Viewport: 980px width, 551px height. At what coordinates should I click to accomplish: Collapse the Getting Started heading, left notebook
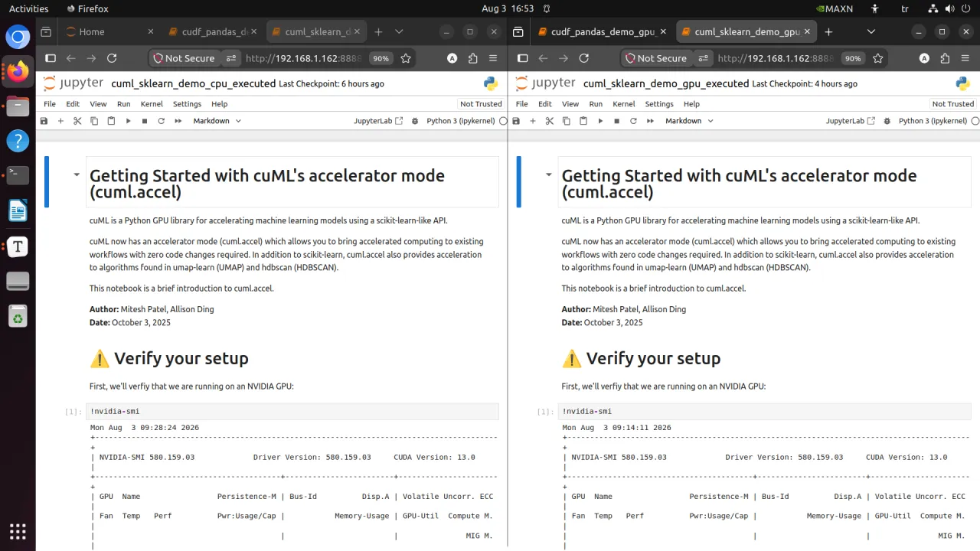[x=77, y=174]
